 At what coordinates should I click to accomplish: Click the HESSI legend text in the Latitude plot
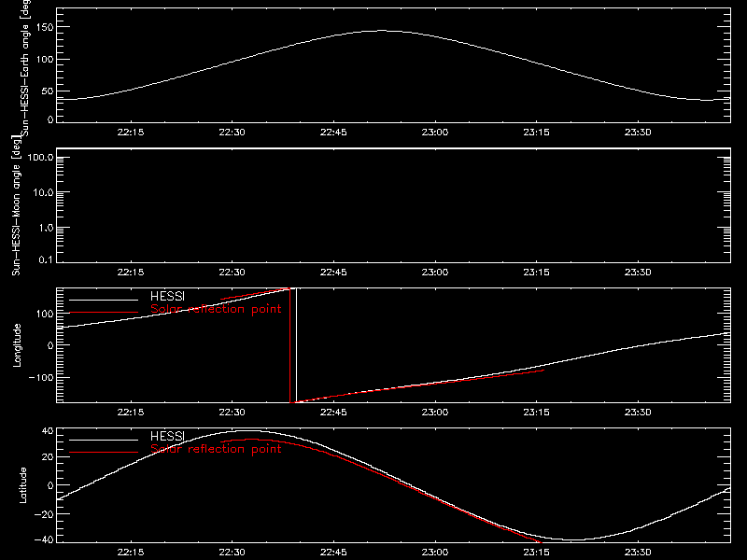point(167,437)
